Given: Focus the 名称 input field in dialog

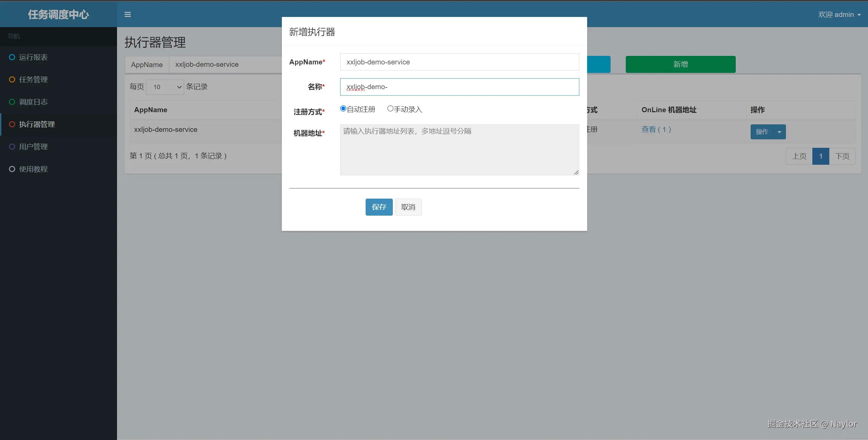Looking at the screenshot, I should 459,87.
